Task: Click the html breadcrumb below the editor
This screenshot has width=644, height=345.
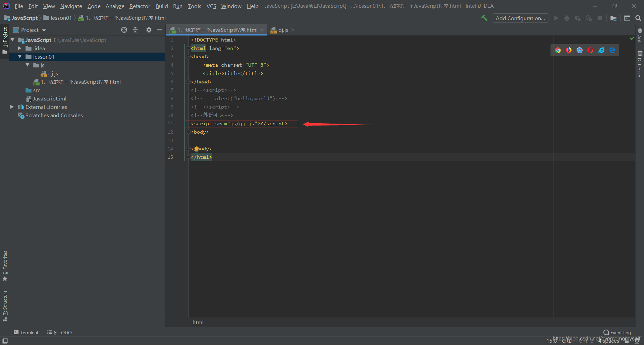Action: (x=198, y=322)
